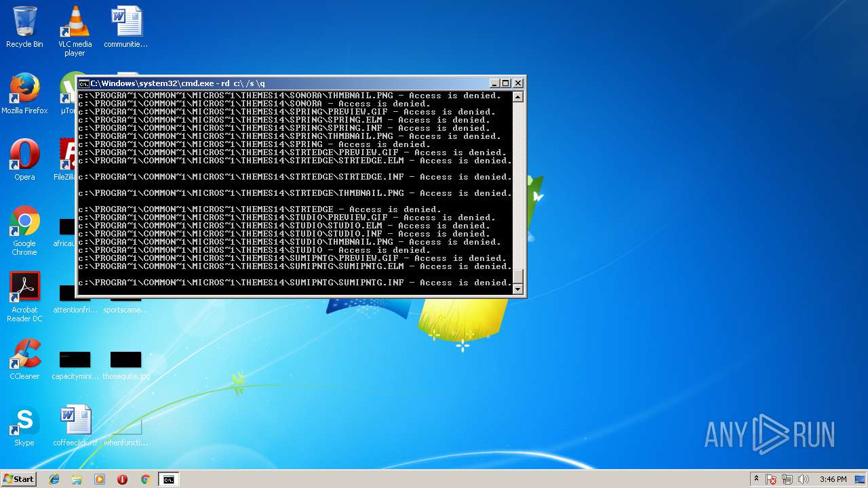Select the thosequite.jpg desktop file

[125, 365]
